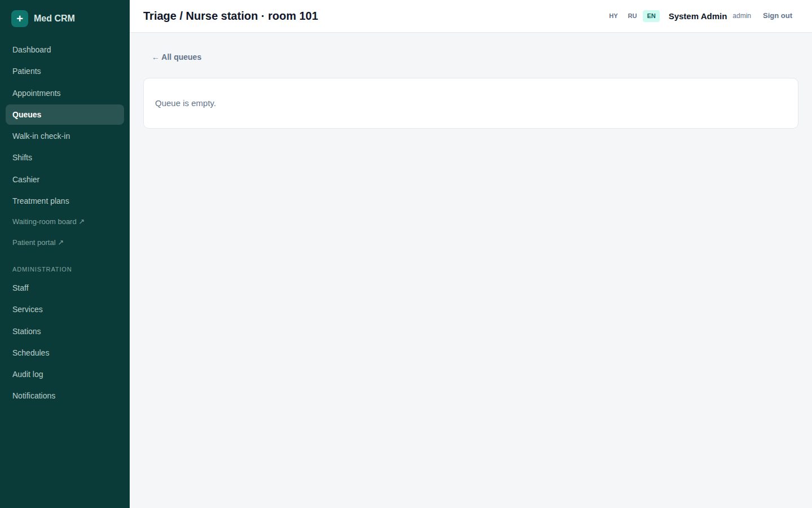Open the Cashier section
The image size is (812, 508).
coord(65,179)
